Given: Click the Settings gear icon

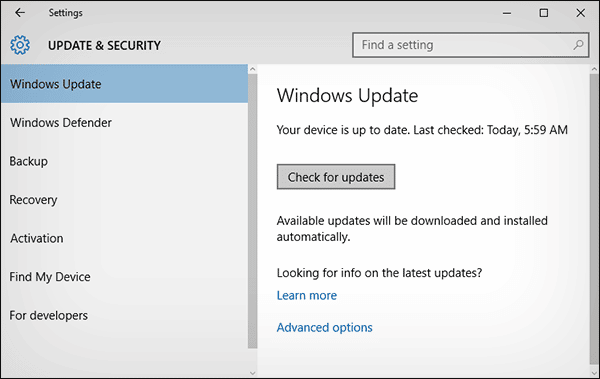Looking at the screenshot, I should (x=20, y=45).
